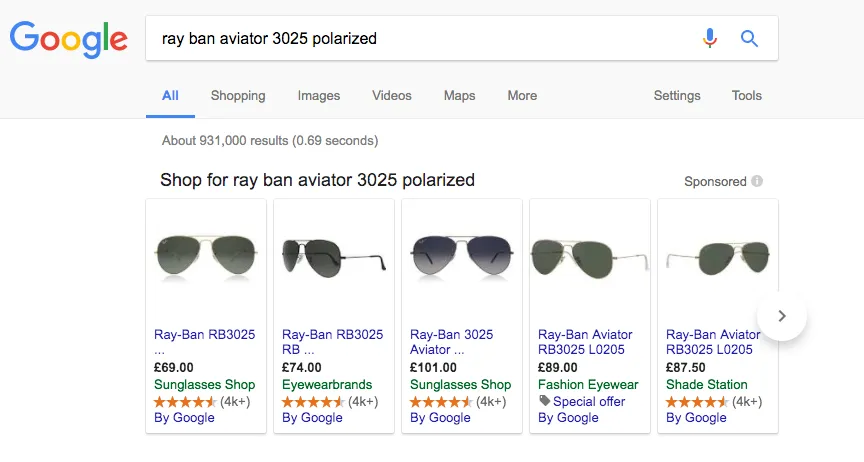The image size is (864, 462).
Task: Open the Videos tab
Action: 392,95
